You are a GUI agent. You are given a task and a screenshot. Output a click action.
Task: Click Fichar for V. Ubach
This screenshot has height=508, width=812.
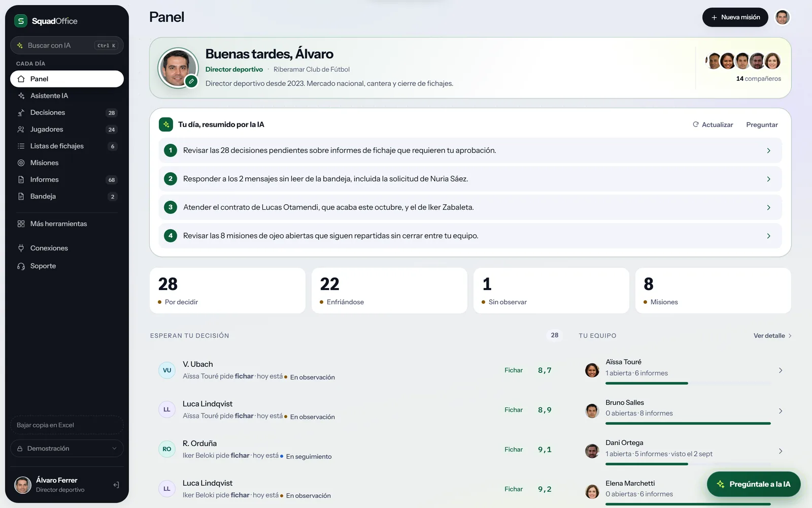514,370
